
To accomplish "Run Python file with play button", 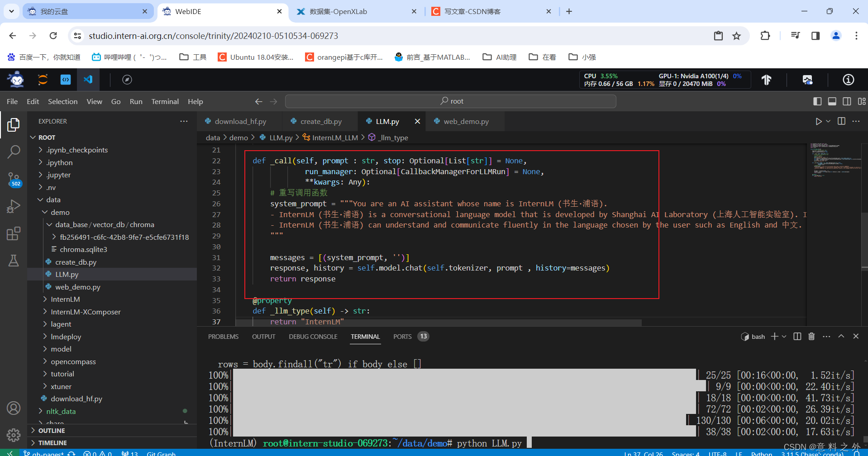I will tap(818, 121).
